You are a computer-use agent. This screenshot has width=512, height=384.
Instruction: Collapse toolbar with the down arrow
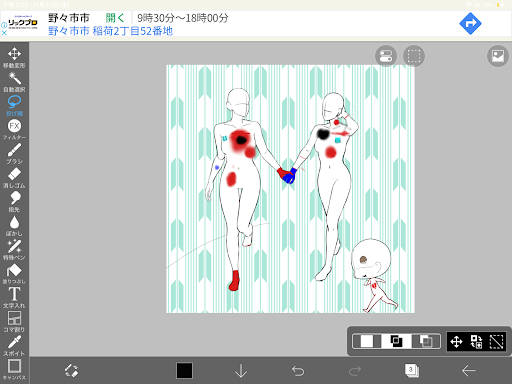point(241,371)
